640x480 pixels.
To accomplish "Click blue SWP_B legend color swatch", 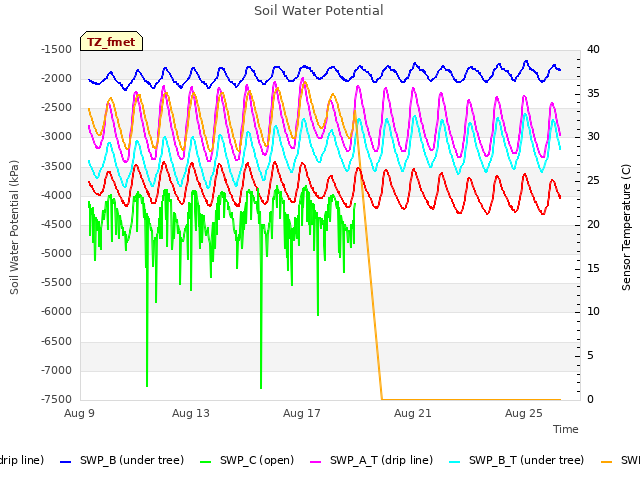I will click(x=65, y=462).
